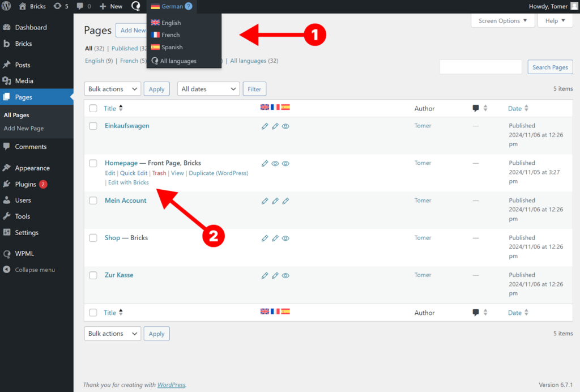This screenshot has width=580, height=392.
Task: Click the English pencil icon for Einkaufswagen
Action: (265, 126)
